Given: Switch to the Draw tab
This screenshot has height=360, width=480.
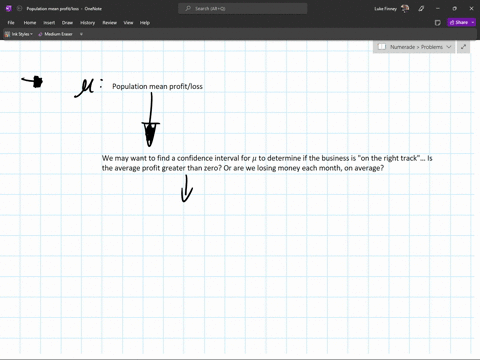Looking at the screenshot, I should 67,23.
